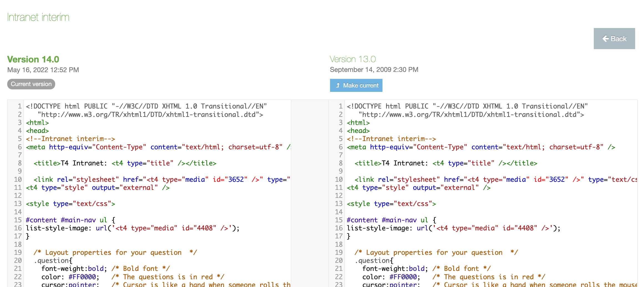Place cursor on <html> tag in left pane
Screen dimensions: 644x287
pyautogui.click(x=37, y=123)
